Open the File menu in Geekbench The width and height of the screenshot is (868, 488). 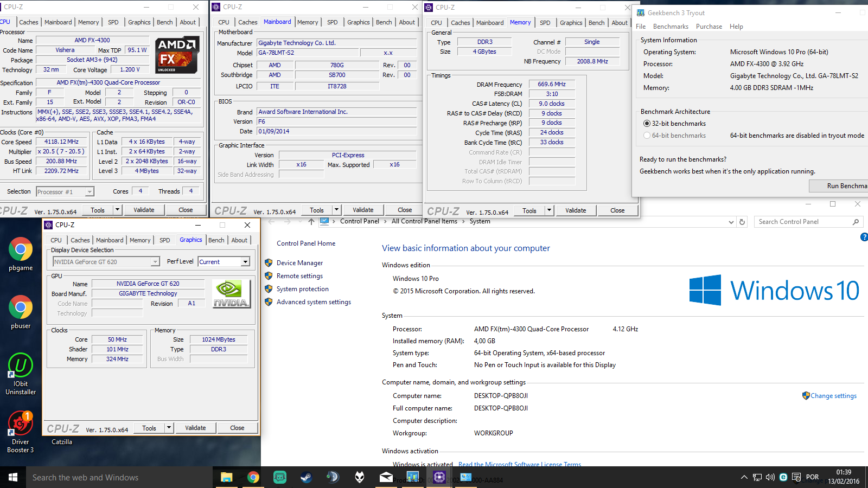(x=641, y=27)
